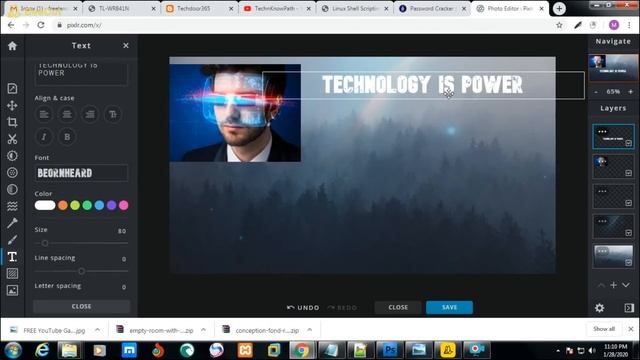
Task: Select the Crop tool
Action: pos(12,122)
